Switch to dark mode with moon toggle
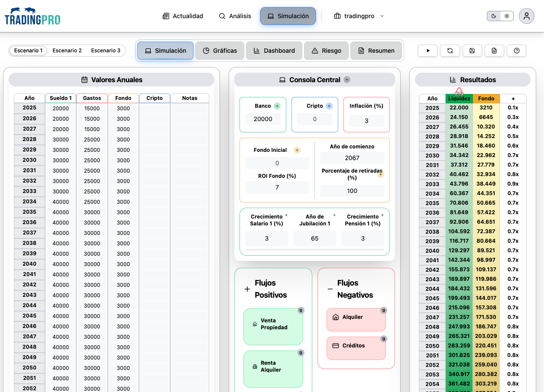The height and width of the screenshot is (392, 544). pos(494,16)
